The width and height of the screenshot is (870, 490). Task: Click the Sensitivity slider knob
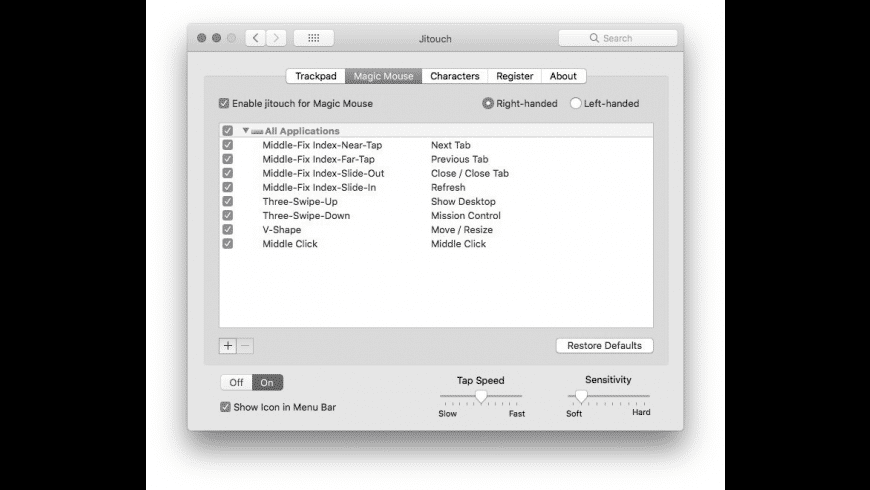[x=581, y=396]
